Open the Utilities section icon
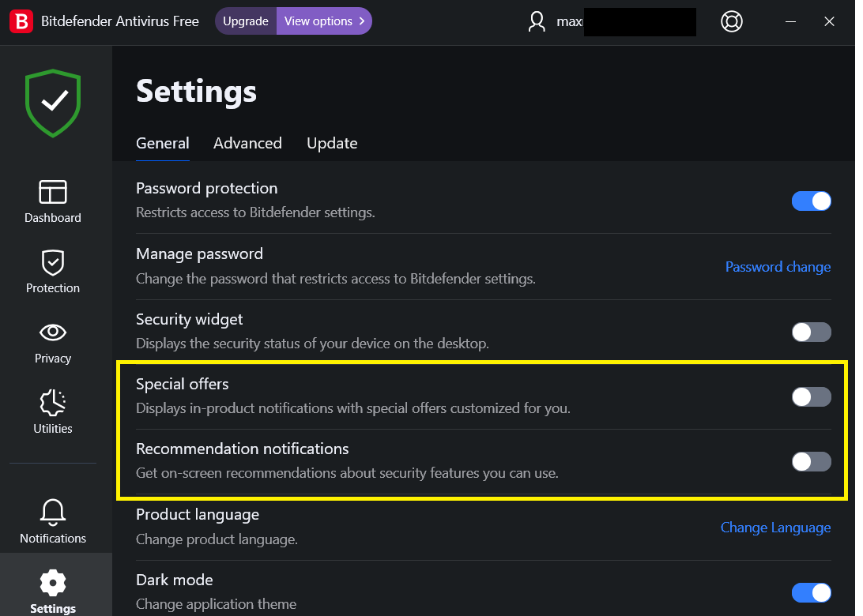This screenshot has height=616, width=863. (x=53, y=403)
